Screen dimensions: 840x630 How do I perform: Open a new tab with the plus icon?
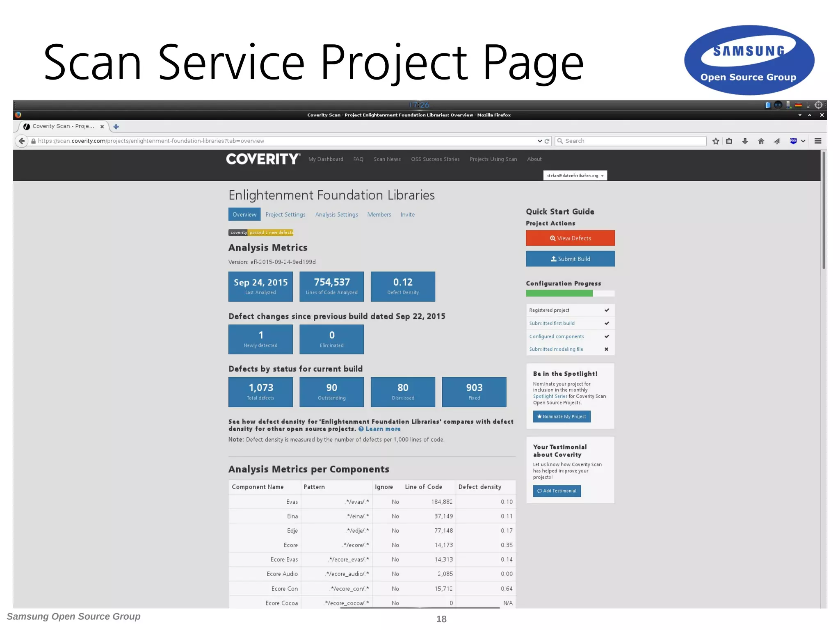(116, 127)
